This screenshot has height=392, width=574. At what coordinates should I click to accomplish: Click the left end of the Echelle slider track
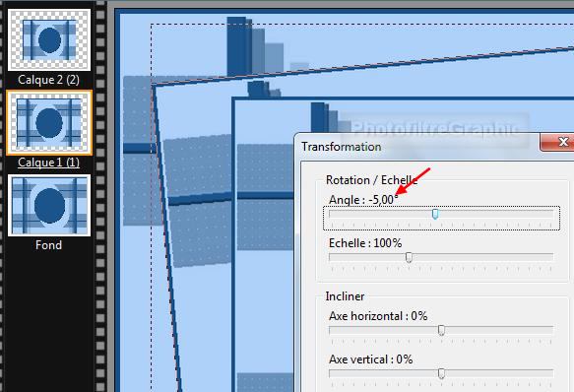(332, 257)
